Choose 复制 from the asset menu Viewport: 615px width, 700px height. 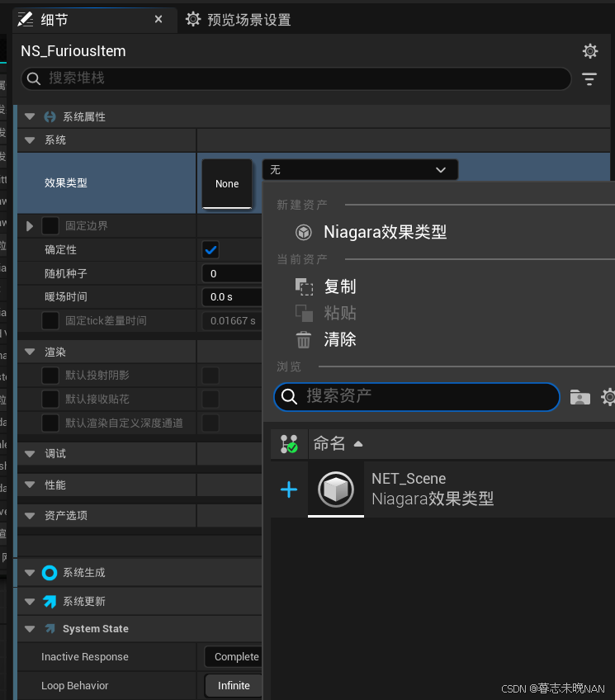(340, 286)
